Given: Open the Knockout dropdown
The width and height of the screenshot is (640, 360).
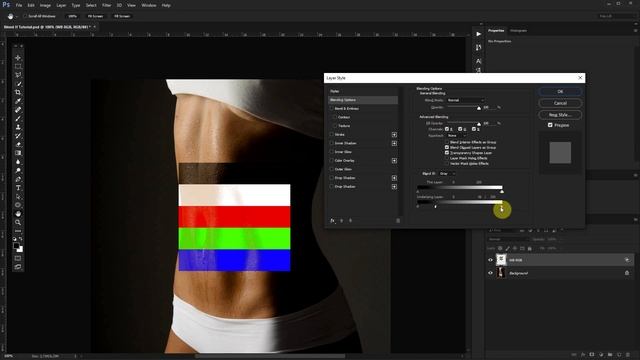Looking at the screenshot, I should 456,135.
